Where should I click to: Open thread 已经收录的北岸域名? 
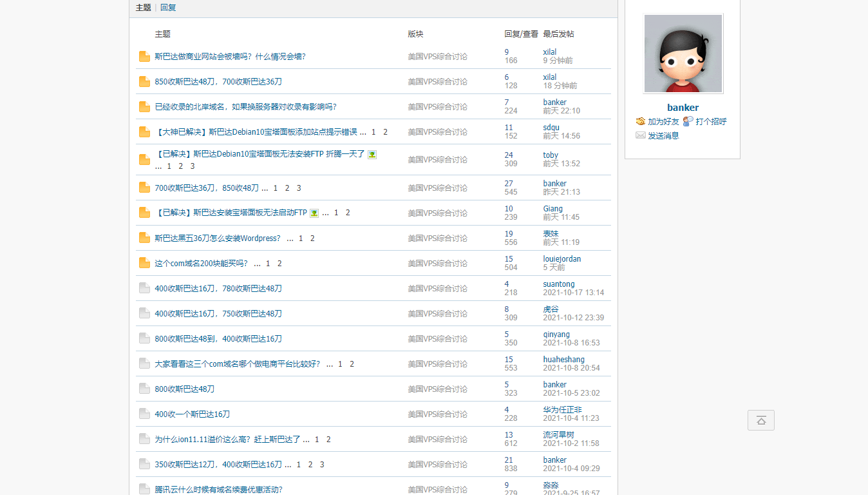pyautogui.click(x=245, y=107)
